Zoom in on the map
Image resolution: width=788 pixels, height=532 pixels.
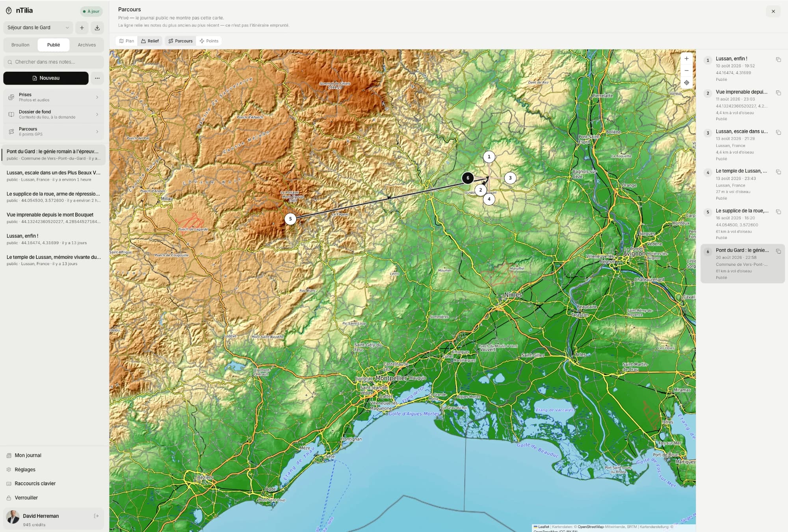(686, 59)
